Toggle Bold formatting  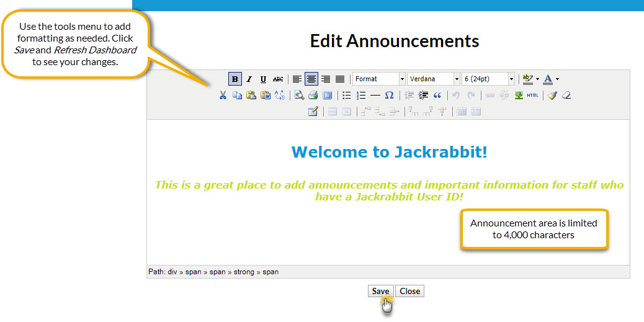235,79
